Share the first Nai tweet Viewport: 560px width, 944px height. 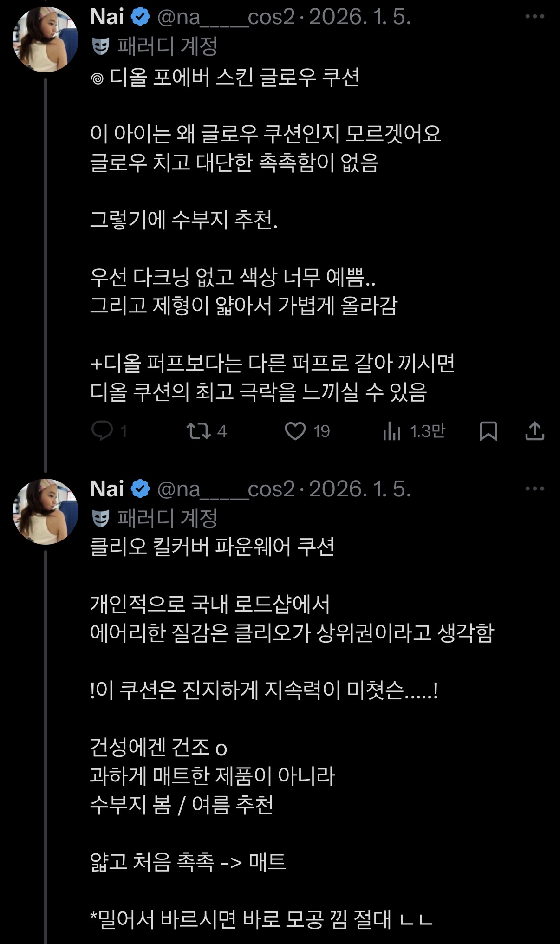coord(534,431)
